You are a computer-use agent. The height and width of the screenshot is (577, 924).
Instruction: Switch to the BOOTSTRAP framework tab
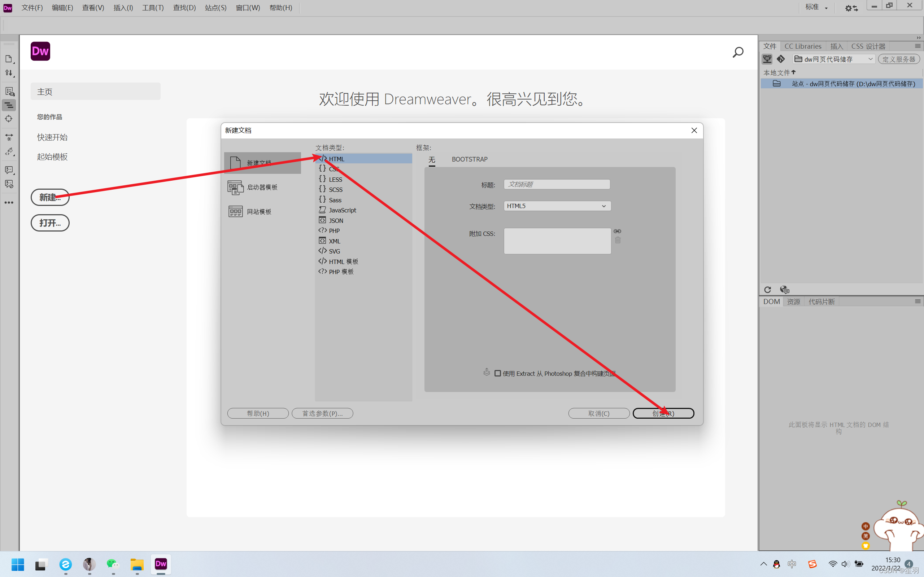pos(469,159)
